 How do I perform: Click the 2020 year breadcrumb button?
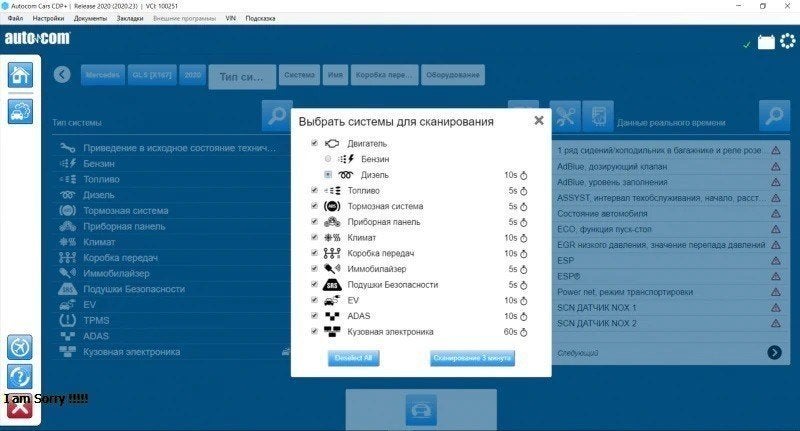click(193, 75)
